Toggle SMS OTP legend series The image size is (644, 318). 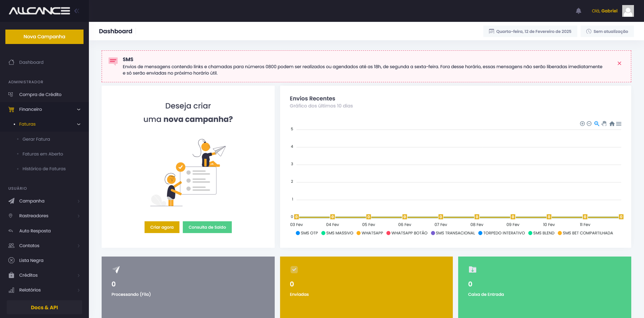pos(307,233)
